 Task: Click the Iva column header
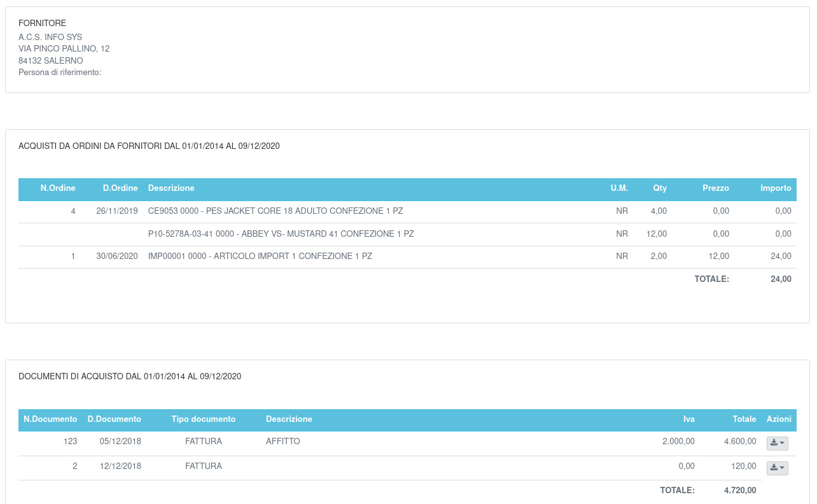(x=688, y=419)
